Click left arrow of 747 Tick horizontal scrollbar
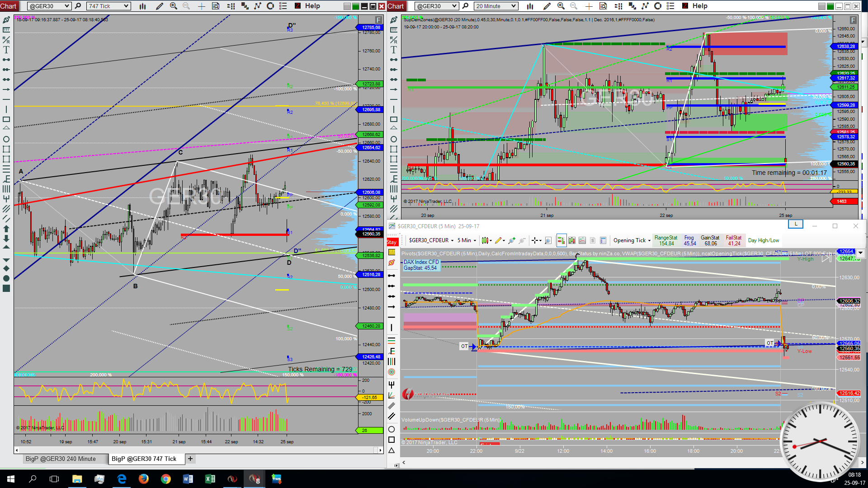The height and width of the screenshot is (488, 868). [17, 450]
